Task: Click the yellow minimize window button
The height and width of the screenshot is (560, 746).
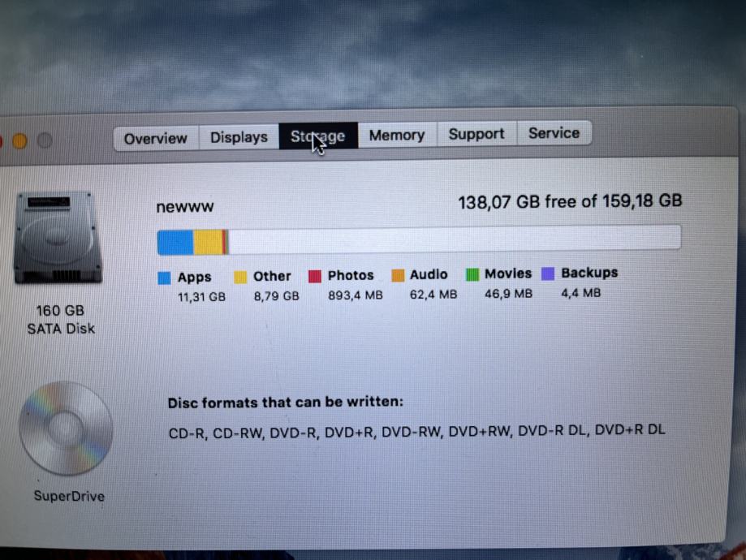Action: point(19,141)
